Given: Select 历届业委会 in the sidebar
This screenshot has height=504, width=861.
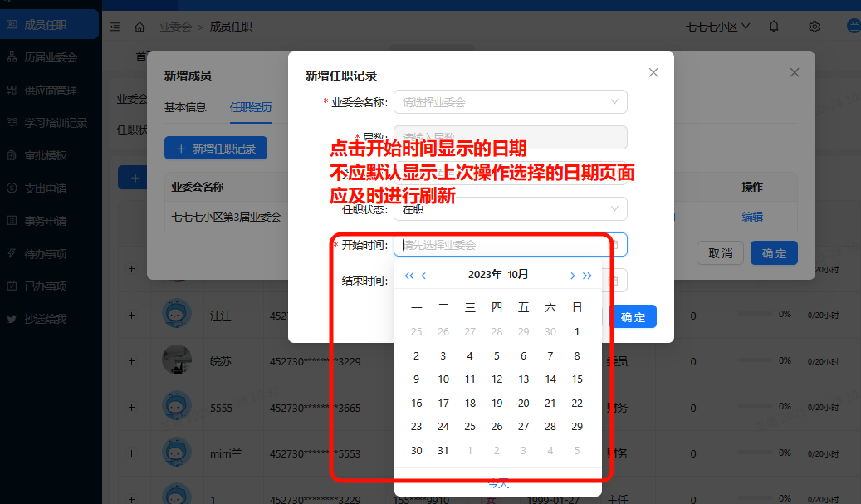Looking at the screenshot, I should (50, 57).
